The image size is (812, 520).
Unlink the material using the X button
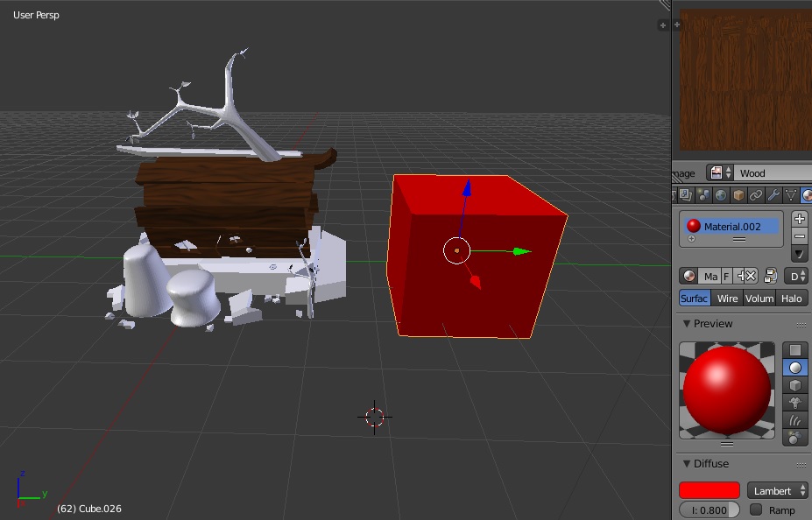[750, 275]
